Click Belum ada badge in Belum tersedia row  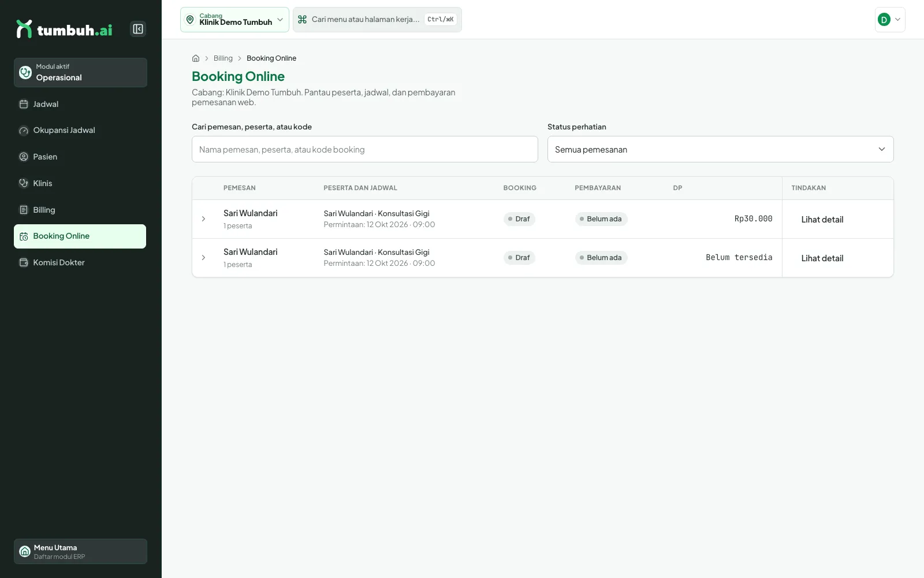601,258
